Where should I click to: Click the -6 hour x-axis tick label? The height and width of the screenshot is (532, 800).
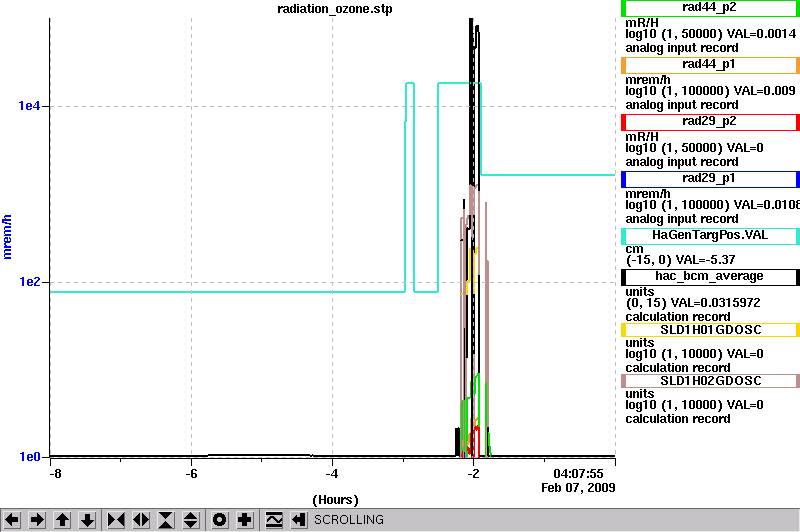coord(191,474)
